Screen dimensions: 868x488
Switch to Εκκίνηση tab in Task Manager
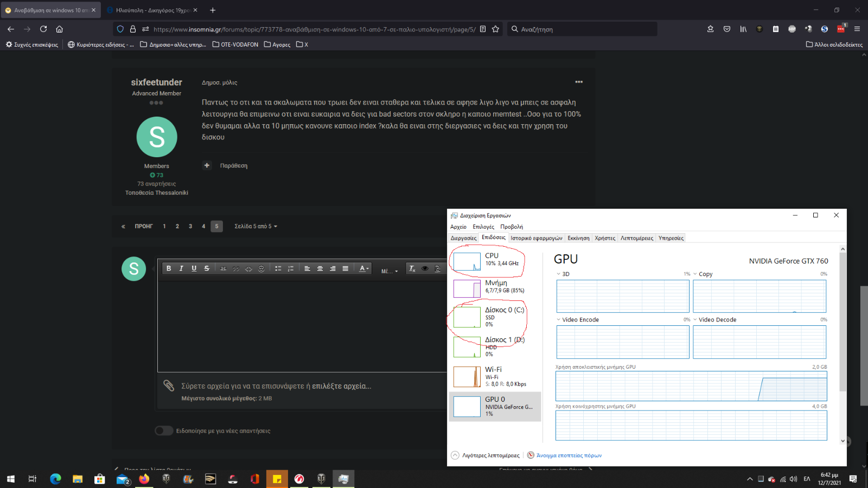(x=578, y=238)
